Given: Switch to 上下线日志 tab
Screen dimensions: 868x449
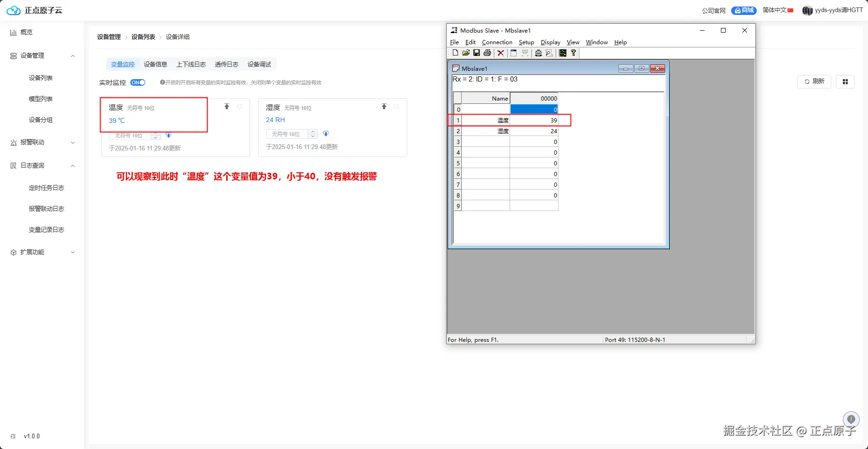Looking at the screenshot, I should coord(191,64).
